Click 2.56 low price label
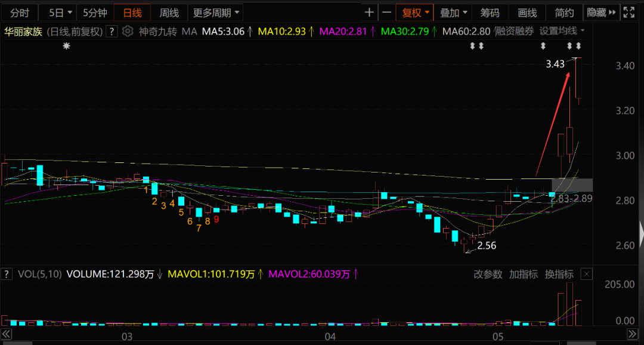Image resolution: width=644 pixels, height=345 pixels. coord(487,246)
